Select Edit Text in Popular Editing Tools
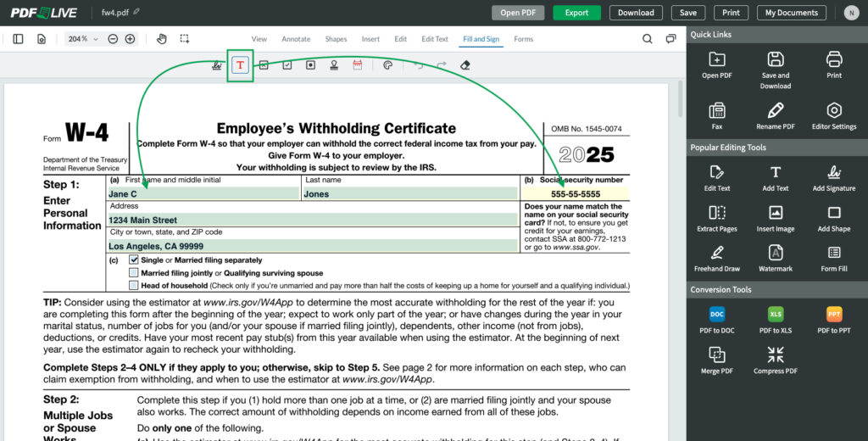The width and height of the screenshot is (868, 441). tap(717, 178)
